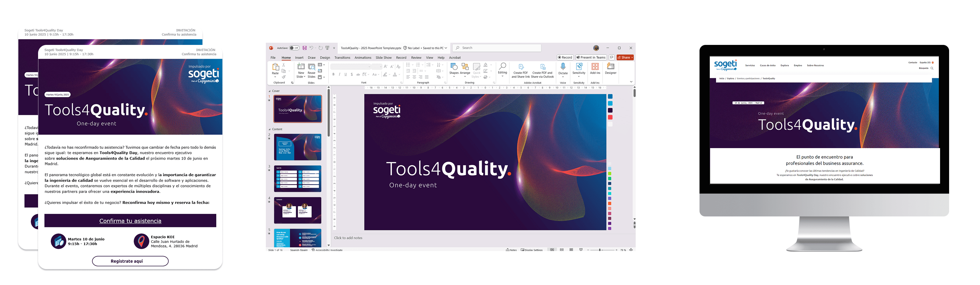Switch to the Insert tab

click(x=299, y=58)
